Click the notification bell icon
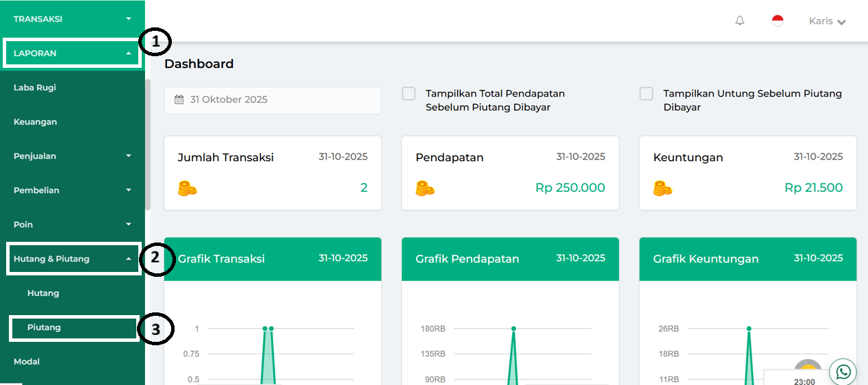 pyautogui.click(x=739, y=21)
